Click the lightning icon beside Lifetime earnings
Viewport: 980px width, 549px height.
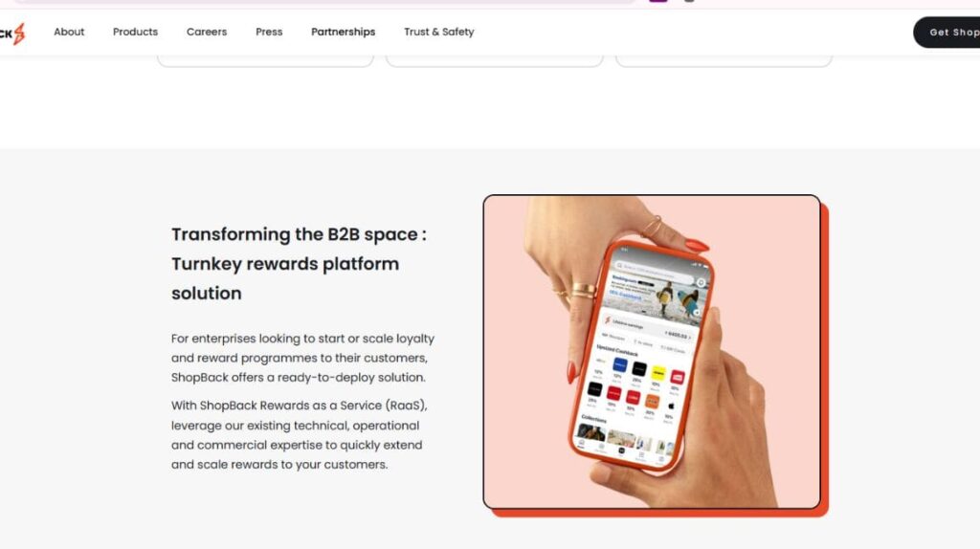tap(607, 320)
